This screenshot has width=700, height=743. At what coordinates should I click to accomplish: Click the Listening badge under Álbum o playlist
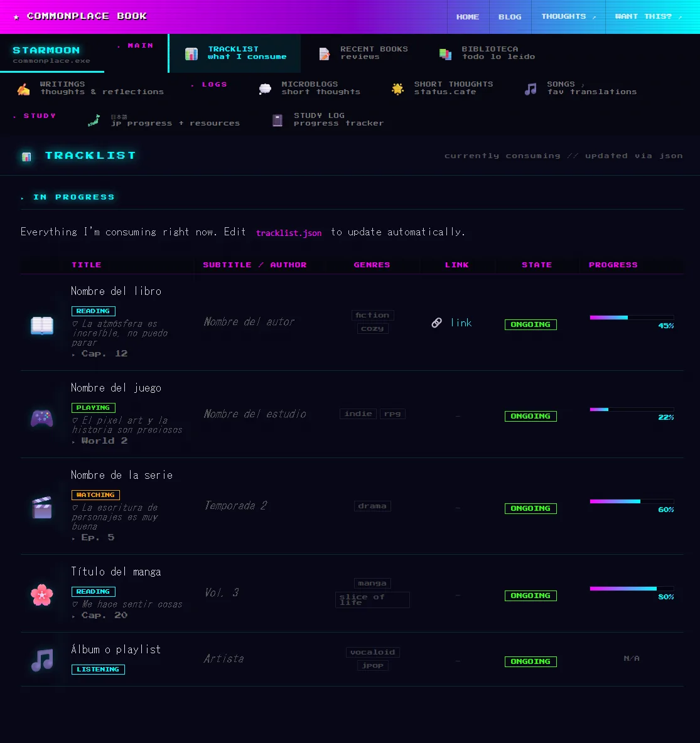tap(98, 669)
